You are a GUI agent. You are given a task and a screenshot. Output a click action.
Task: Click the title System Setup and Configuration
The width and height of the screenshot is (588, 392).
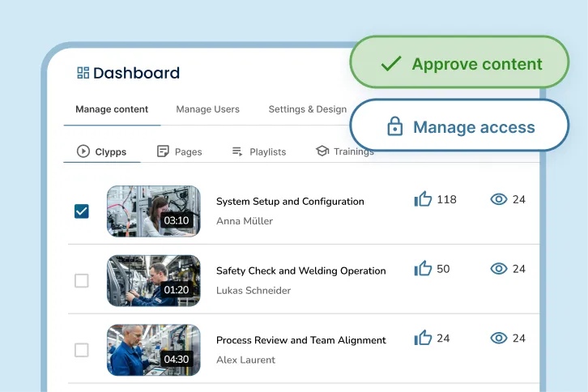coord(290,202)
